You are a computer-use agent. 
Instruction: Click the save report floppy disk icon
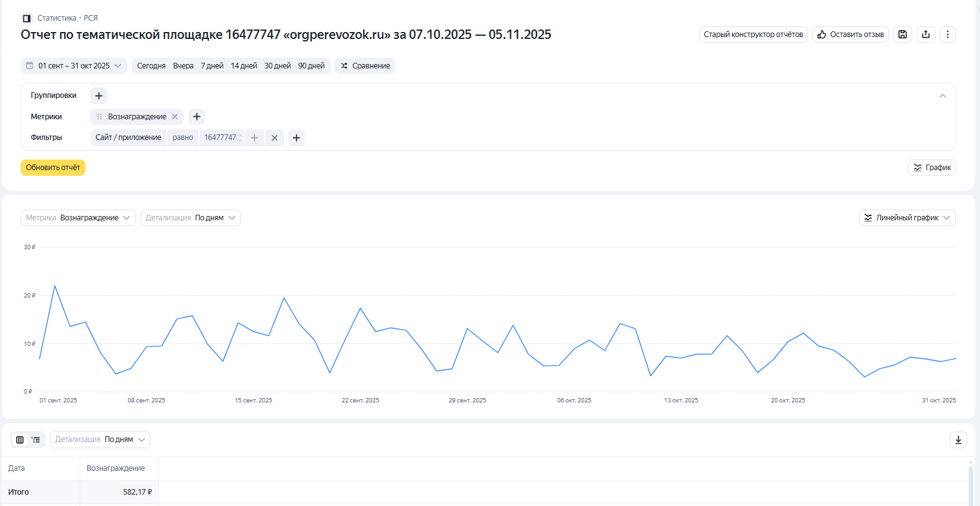(902, 35)
